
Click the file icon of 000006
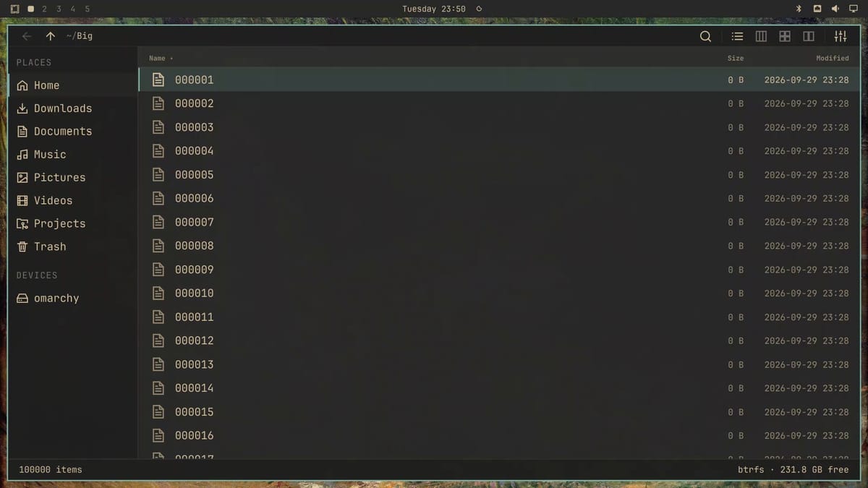[158, 198]
